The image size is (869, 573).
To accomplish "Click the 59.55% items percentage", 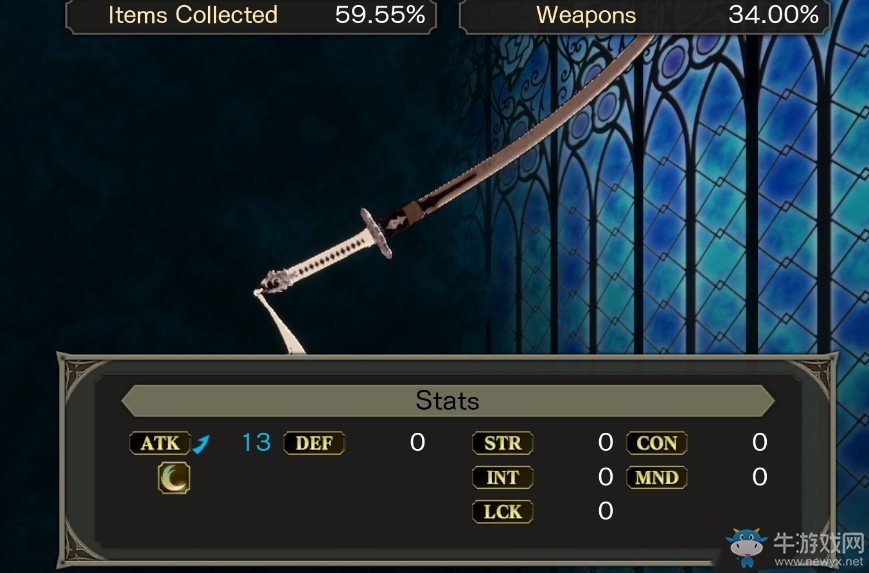I will (x=380, y=15).
